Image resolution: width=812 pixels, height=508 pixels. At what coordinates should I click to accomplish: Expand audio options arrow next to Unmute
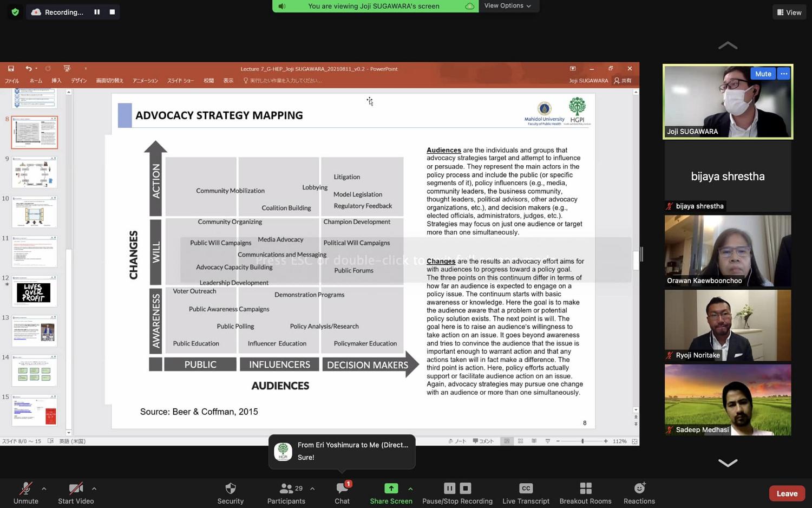point(44,489)
